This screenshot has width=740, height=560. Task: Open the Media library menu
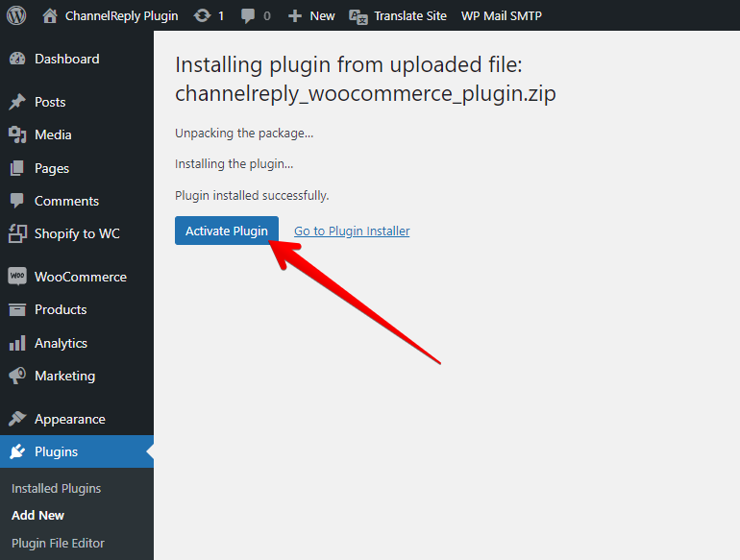[53, 134]
